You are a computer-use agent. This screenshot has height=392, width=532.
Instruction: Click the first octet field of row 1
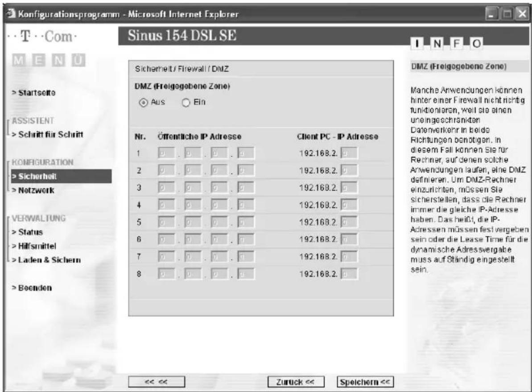tap(166, 153)
